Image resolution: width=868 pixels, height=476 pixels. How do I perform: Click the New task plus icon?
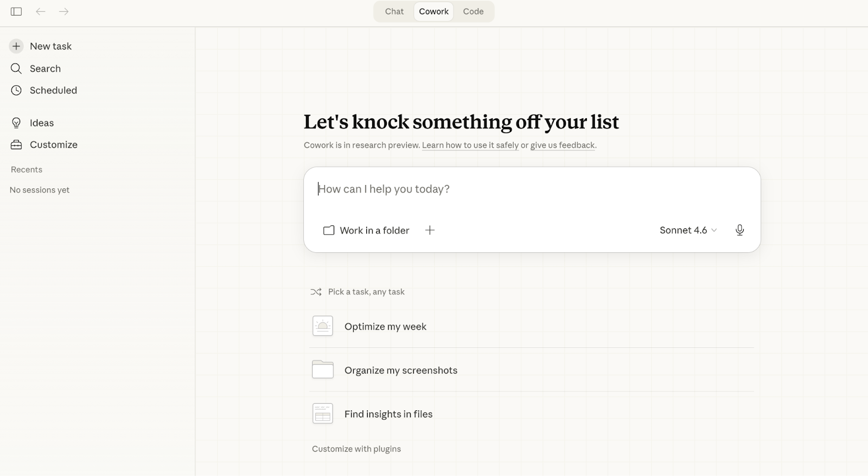click(x=16, y=46)
